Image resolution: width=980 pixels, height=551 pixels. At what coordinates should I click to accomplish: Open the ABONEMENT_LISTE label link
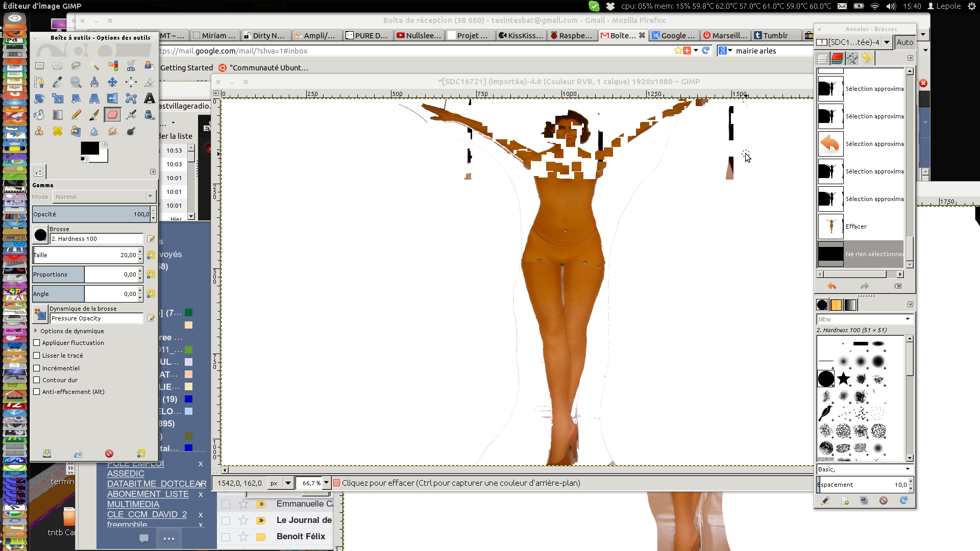coord(148,494)
